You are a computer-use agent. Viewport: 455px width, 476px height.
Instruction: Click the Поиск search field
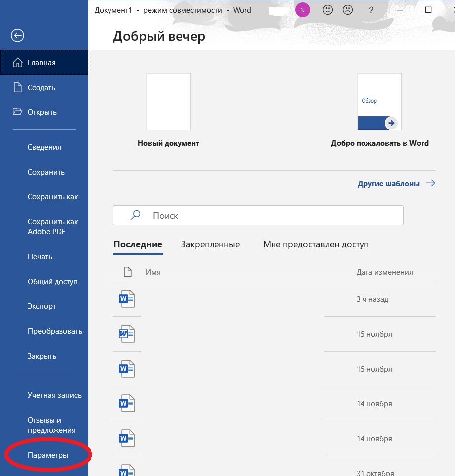point(258,215)
